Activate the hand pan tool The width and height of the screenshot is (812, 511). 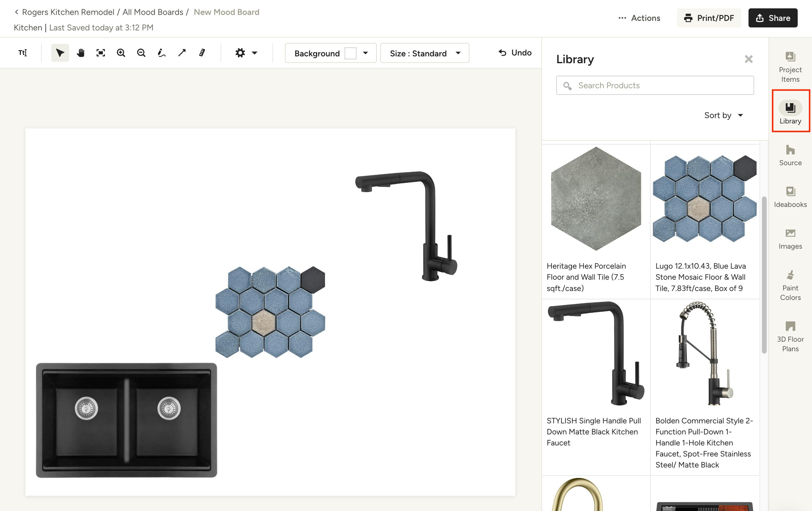[80, 52]
